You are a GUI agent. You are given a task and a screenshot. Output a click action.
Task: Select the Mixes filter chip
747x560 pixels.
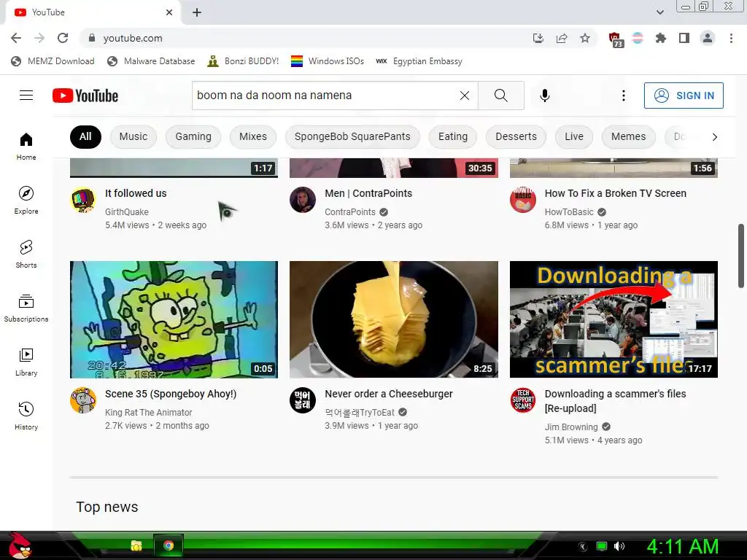tap(253, 137)
